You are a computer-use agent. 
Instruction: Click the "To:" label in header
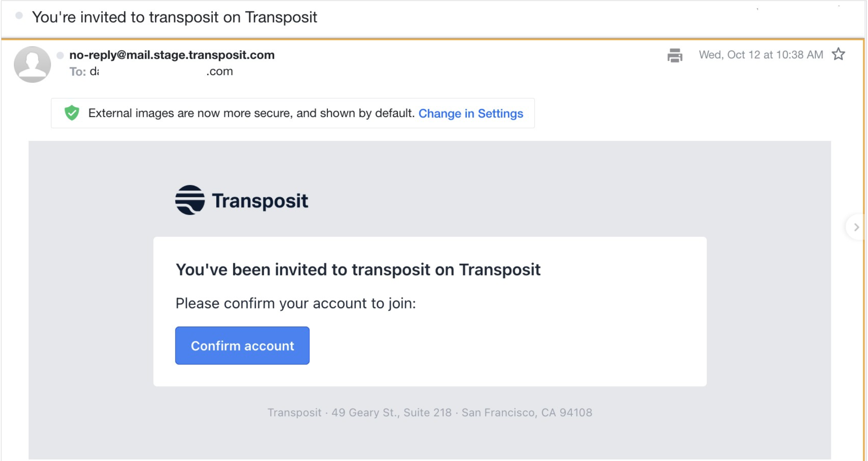click(x=77, y=72)
